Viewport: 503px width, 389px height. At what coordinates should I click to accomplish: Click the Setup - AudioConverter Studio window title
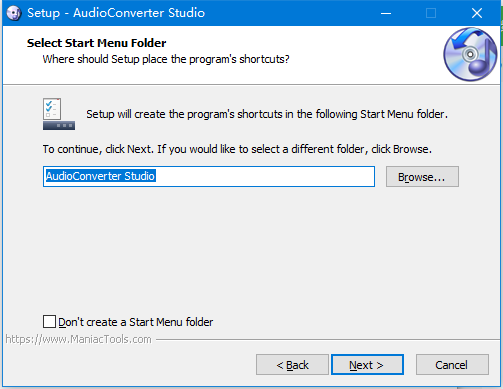[x=116, y=13]
